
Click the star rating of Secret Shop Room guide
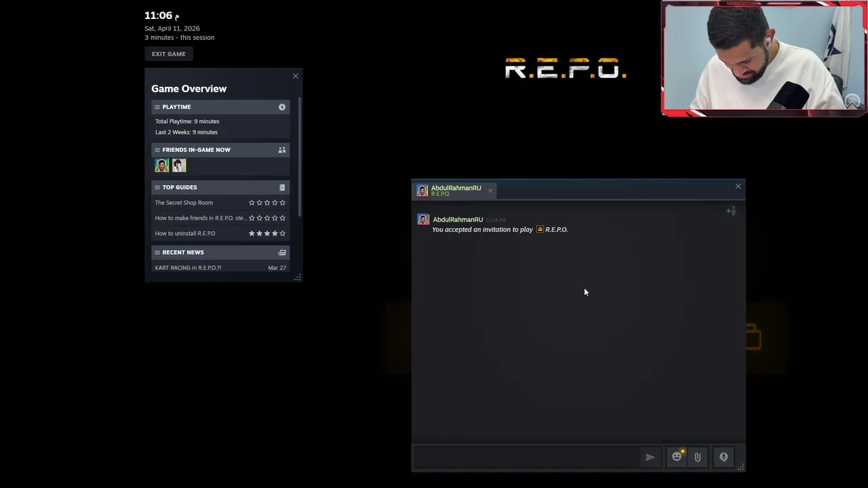tap(267, 203)
